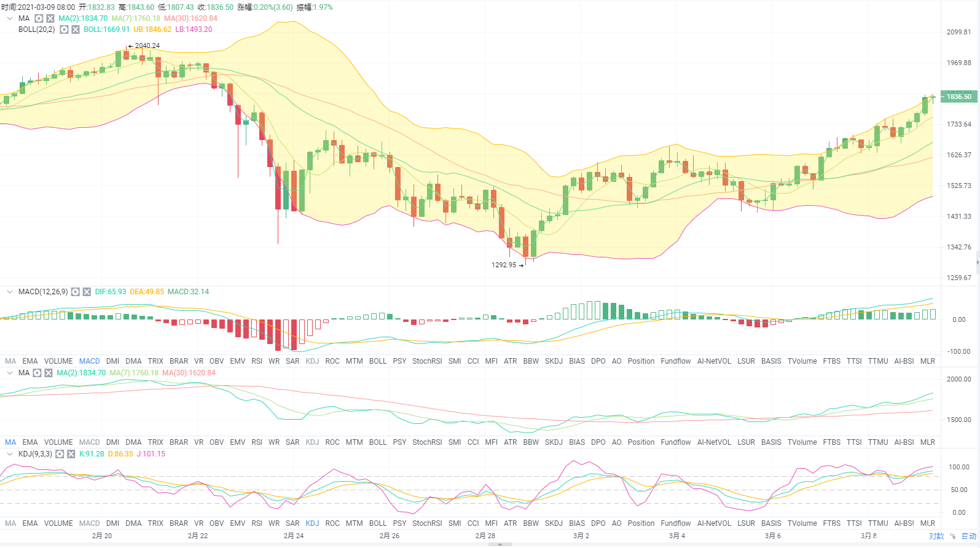Collapse main chart indicator legend chevron
Screen dimensions: 980x548
pos(10,18)
